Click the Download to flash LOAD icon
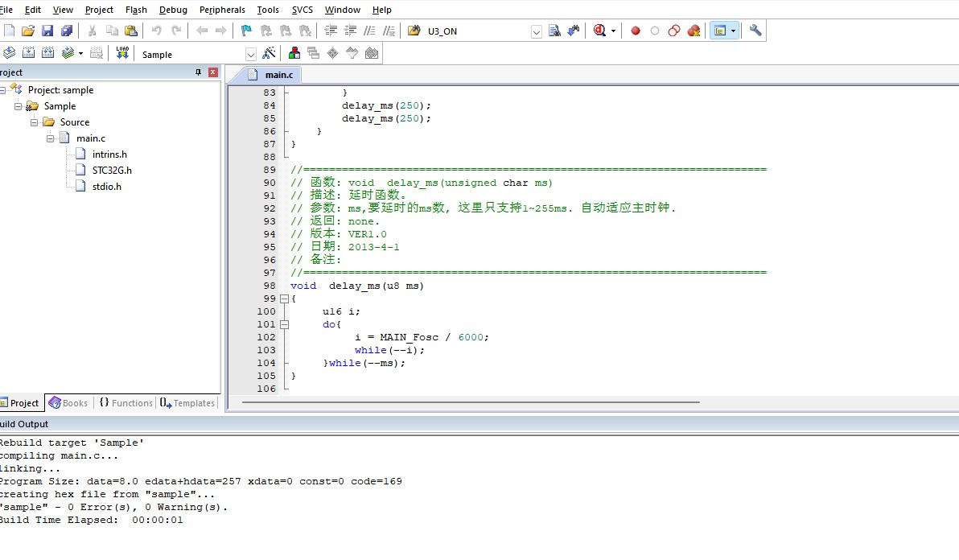Image resolution: width=959 pixels, height=560 pixels. [122, 53]
